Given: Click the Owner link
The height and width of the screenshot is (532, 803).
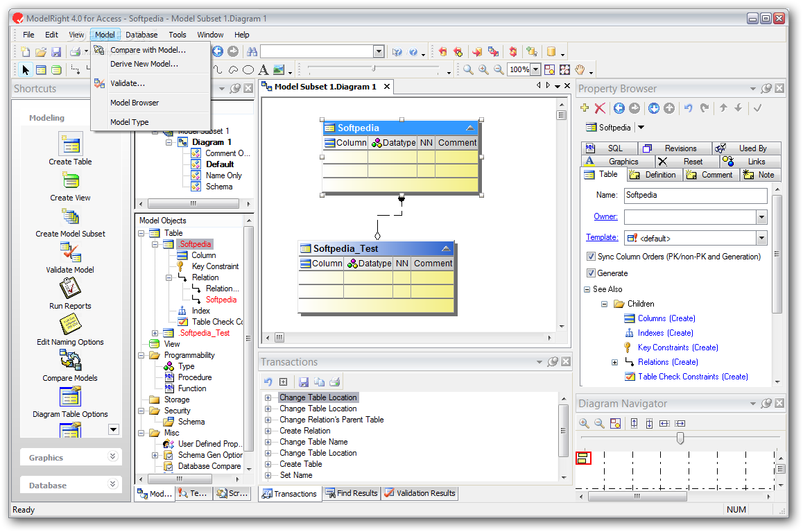Looking at the screenshot, I should click(605, 216).
